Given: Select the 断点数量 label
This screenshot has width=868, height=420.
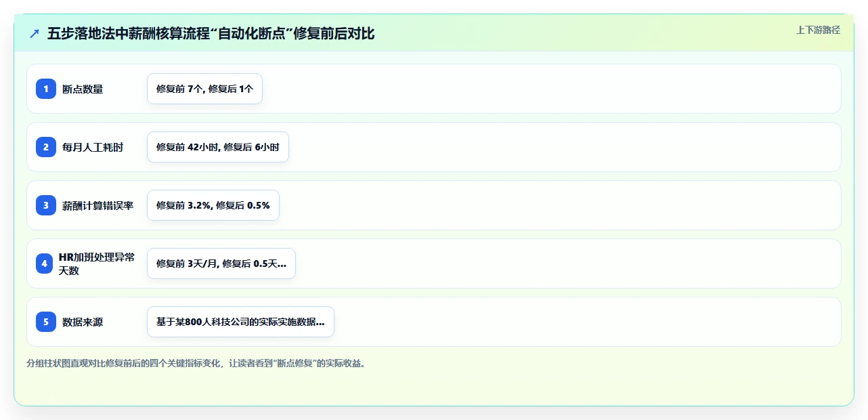Looking at the screenshot, I should tap(83, 89).
